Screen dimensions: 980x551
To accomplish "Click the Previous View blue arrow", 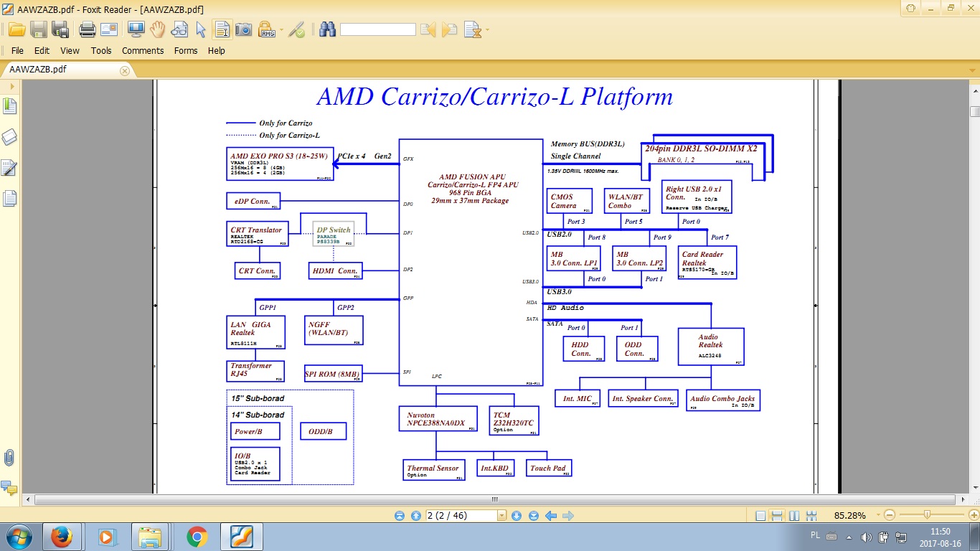I will (551, 515).
